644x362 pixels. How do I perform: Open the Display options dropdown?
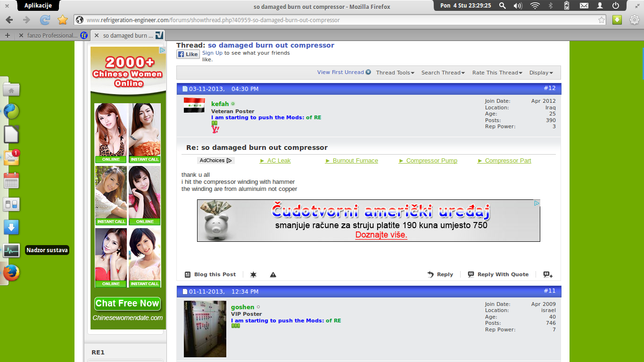(541, 73)
